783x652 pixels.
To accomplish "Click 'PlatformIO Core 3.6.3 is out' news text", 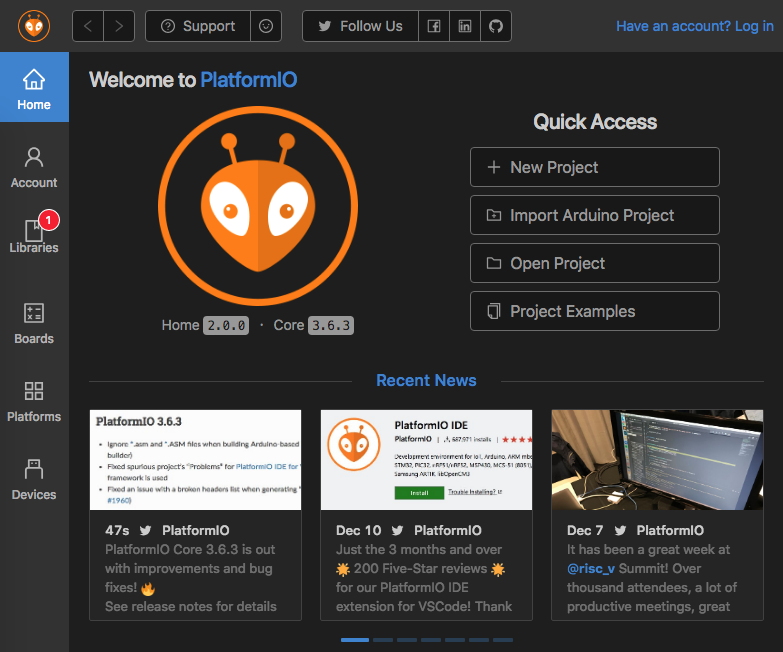I will [x=190, y=550].
